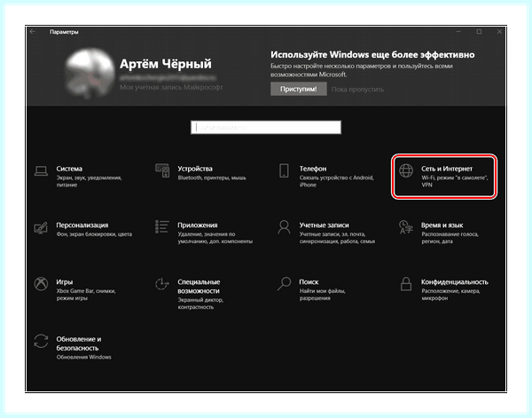Click the Поиск magnifier icon
The width and height of the screenshot is (532, 418).
coord(284,284)
